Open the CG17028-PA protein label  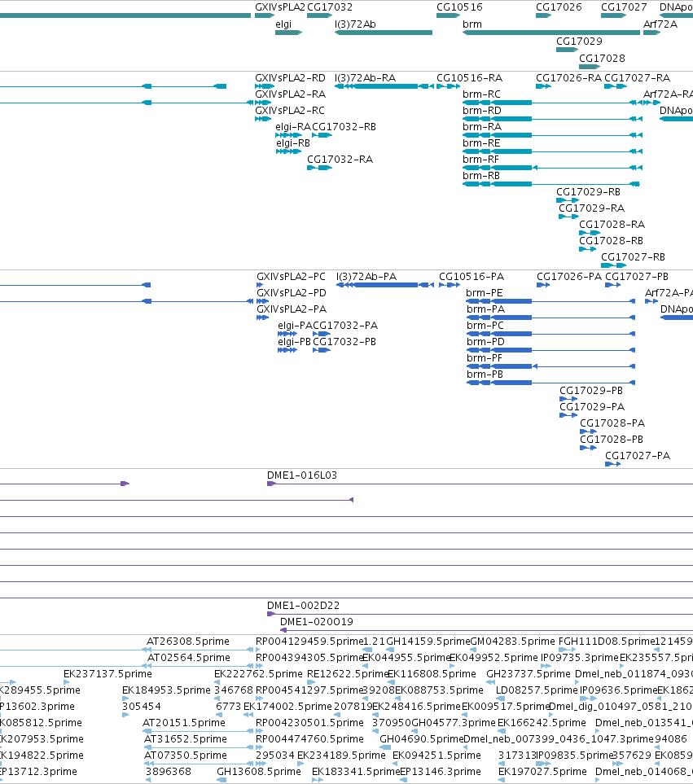[612, 423]
